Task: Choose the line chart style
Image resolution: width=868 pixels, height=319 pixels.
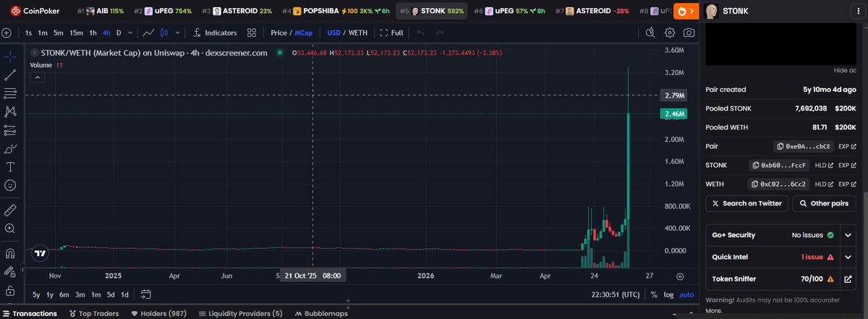Action: (148, 33)
